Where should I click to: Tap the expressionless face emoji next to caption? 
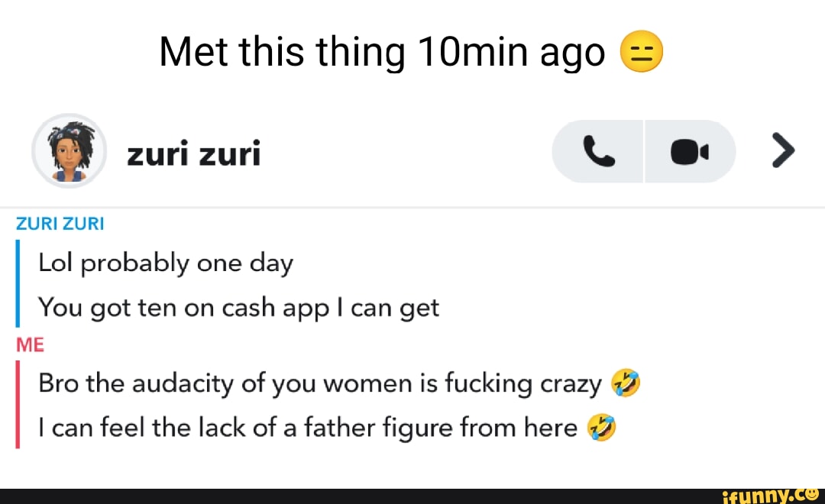[642, 51]
